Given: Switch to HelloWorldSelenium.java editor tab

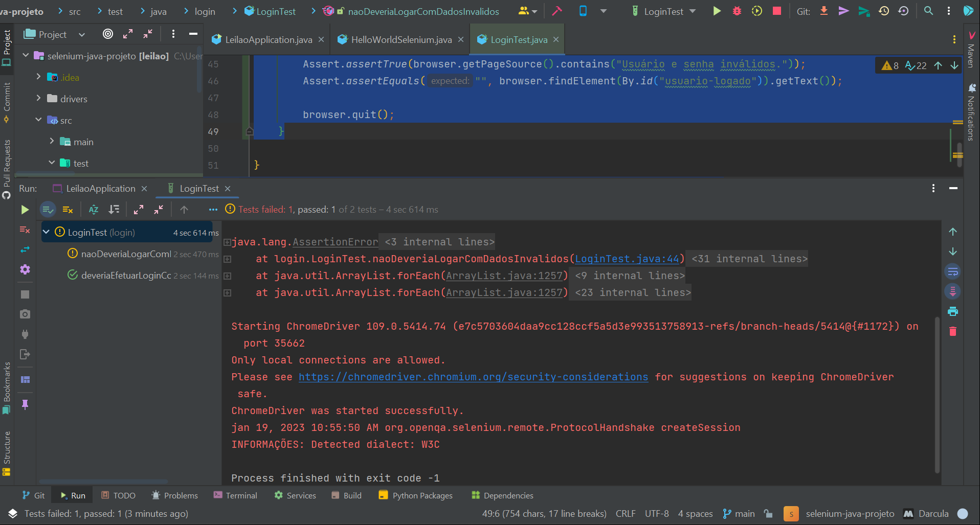Looking at the screenshot, I should pyautogui.click(x=401, y=40).
